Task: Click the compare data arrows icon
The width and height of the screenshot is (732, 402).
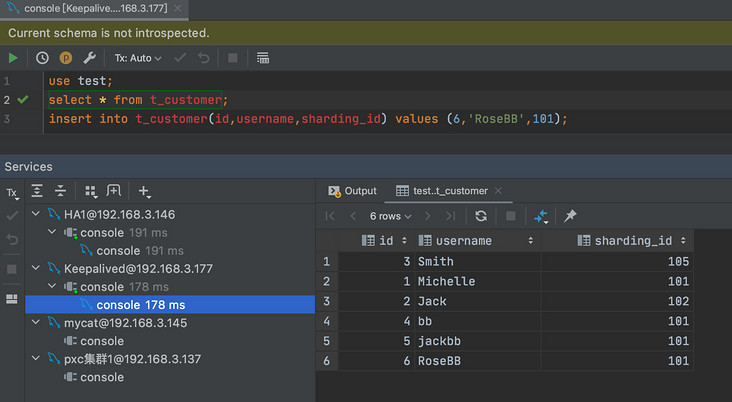Action: (x=541, y=216)
